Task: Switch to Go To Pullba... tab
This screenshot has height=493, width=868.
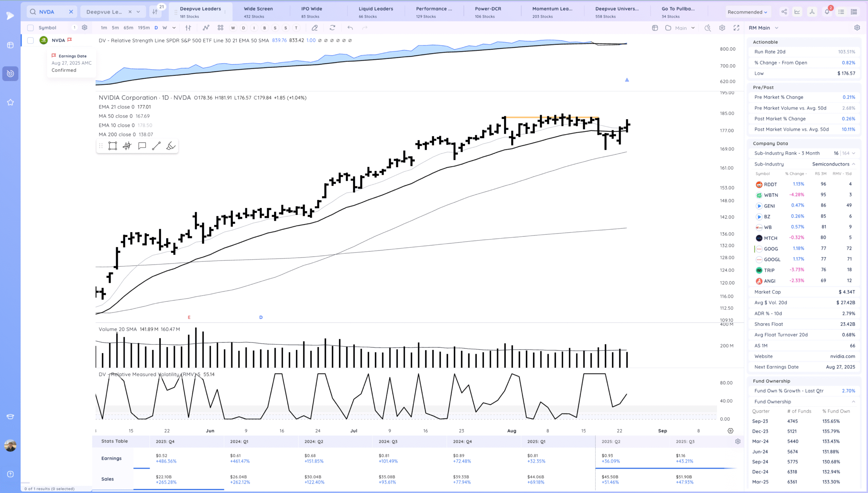Action: pyautogui.click(x=678, y=12)
